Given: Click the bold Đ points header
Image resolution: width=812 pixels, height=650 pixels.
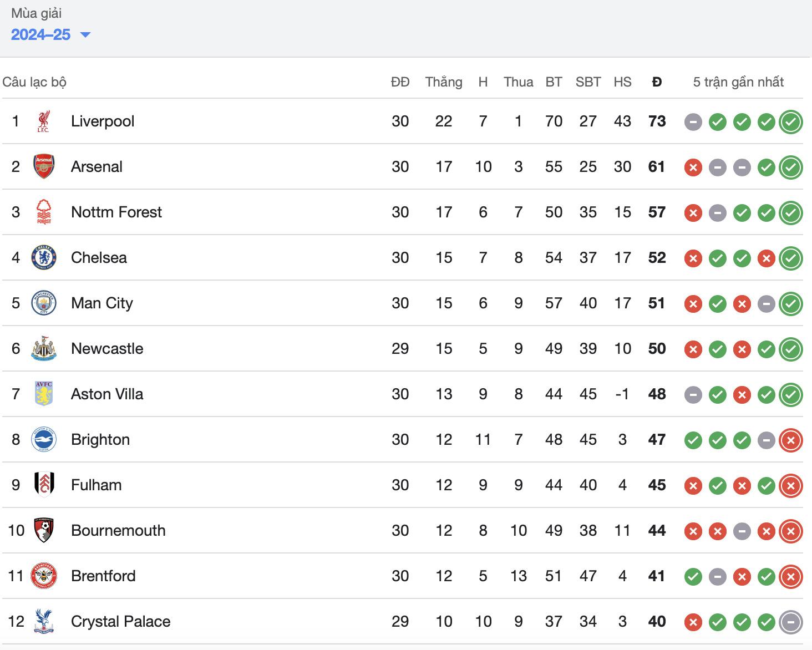Looking at the screenshot, I should (x=657, y=82).
